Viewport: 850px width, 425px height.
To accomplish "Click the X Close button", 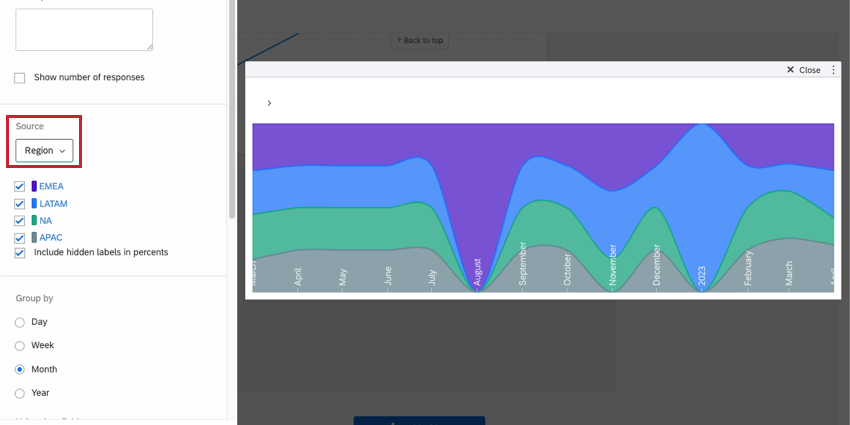I will pyautogui.click(x=803, y=70).
